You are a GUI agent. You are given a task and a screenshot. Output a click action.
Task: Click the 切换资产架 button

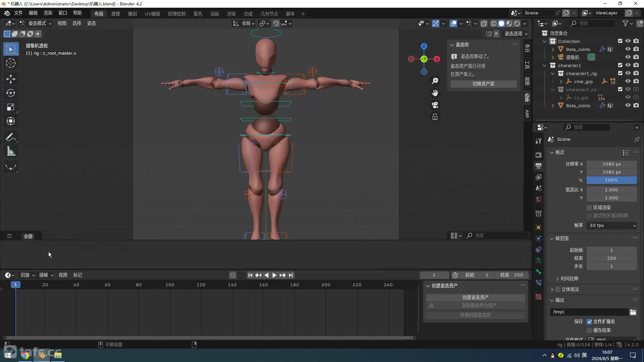[483, 84]
